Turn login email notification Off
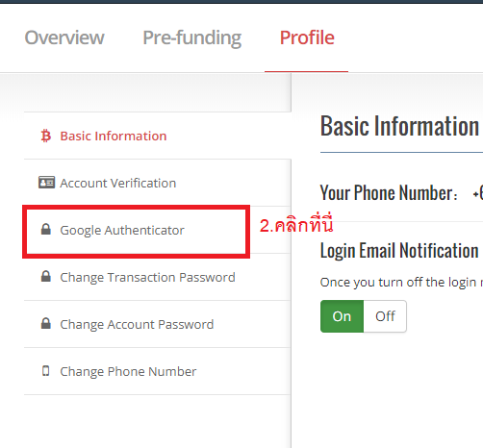 [x=385, y=316]
